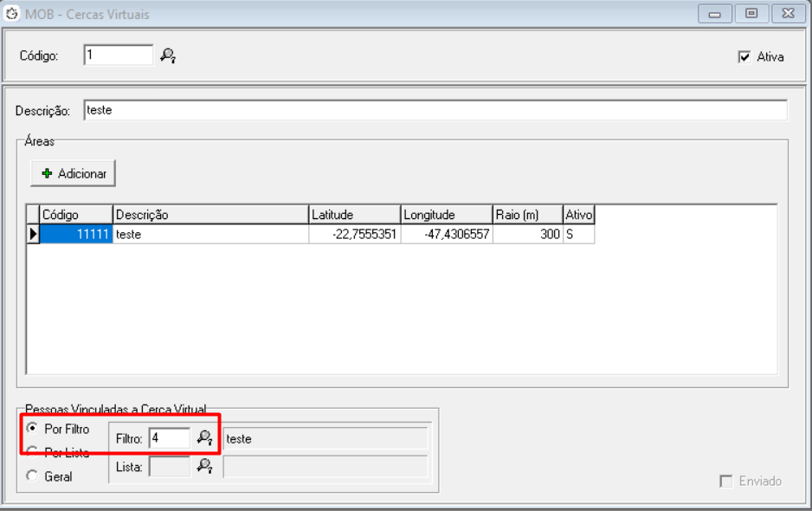Screen dimensions: 812x511
Task: Click the row indicator arrow for row 11111
Action: tap(34, 234)
